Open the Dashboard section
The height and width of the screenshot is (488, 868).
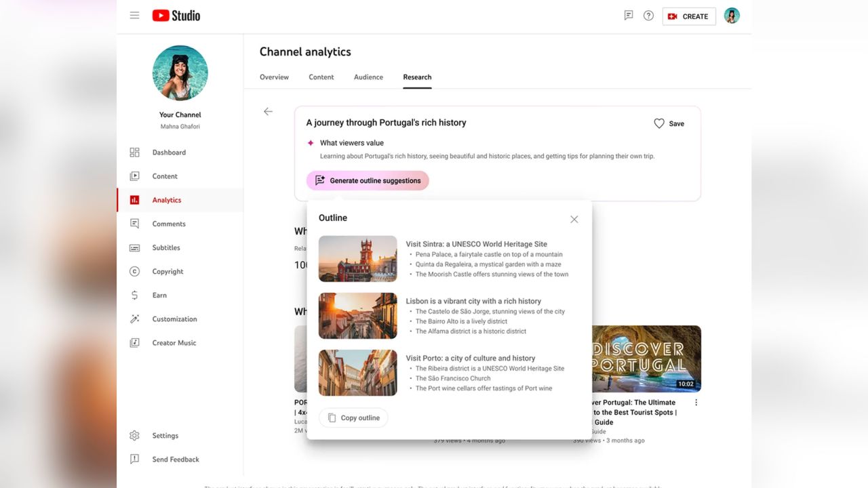168,152
